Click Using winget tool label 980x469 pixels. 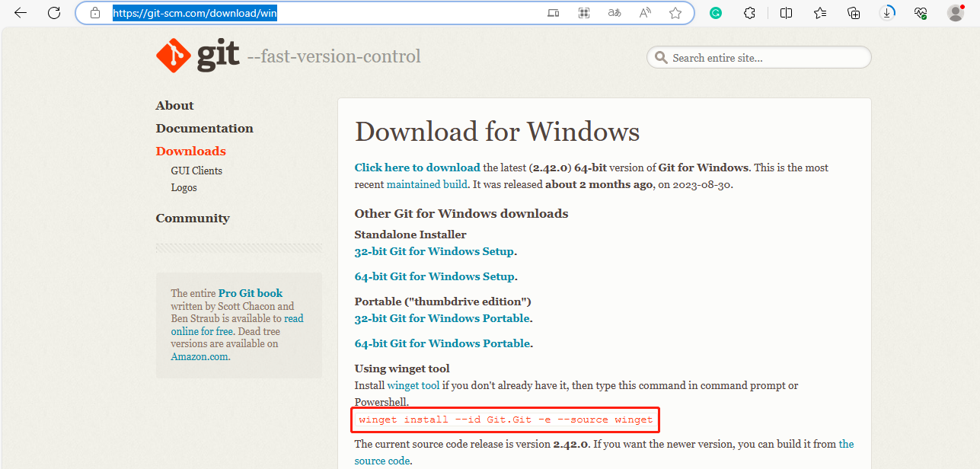click(x=402, y=368)
